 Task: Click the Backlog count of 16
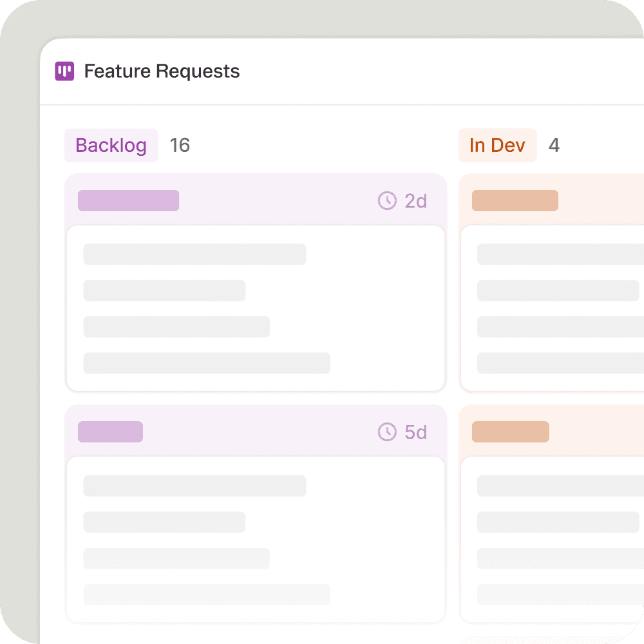180,146
